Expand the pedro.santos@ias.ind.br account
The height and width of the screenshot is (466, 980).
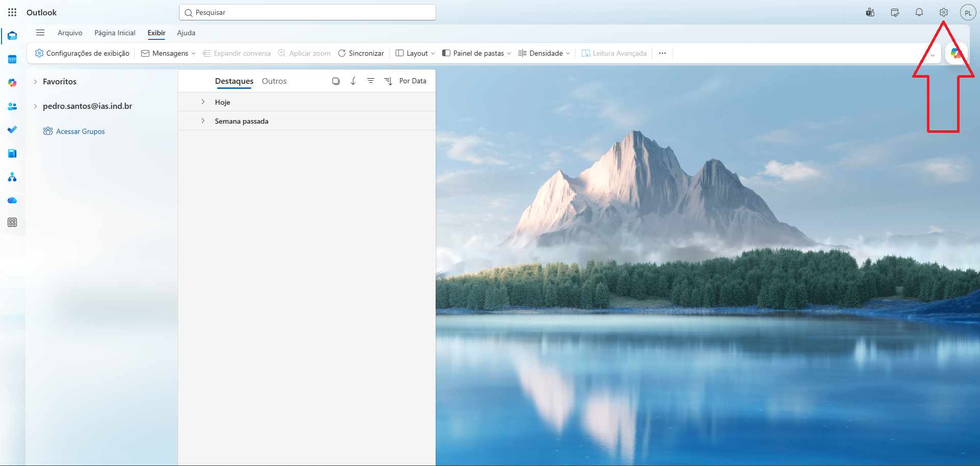[35, 106]
